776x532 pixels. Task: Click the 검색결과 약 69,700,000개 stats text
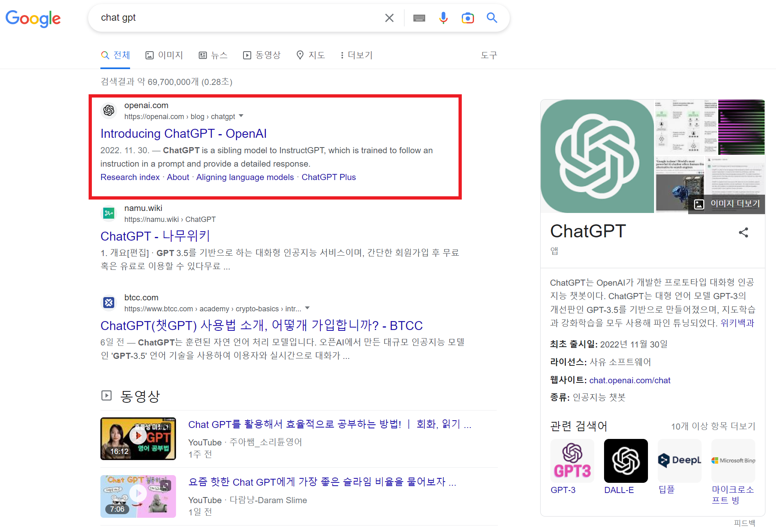(x=166, y=82)
